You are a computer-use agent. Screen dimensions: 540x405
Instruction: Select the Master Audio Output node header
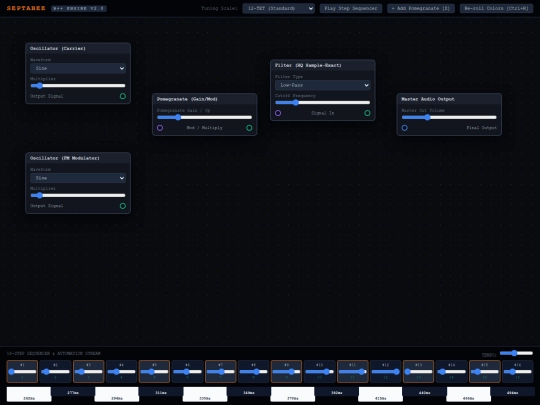pos(449,99)
